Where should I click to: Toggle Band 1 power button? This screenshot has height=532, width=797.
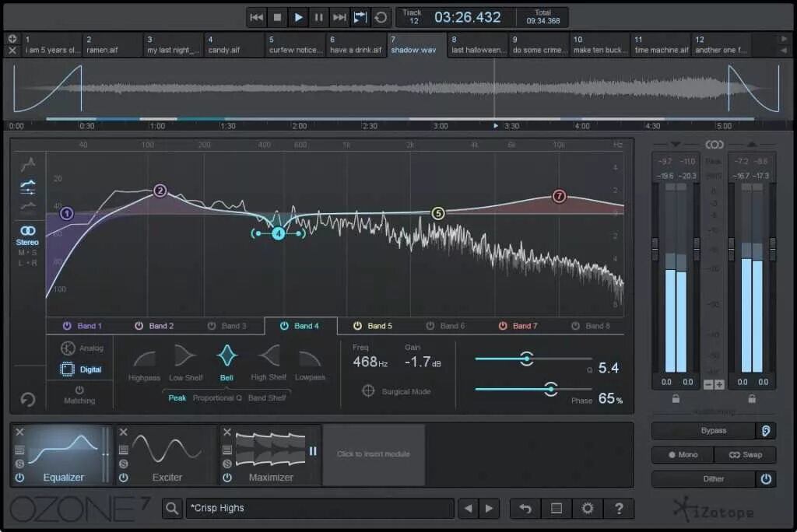(x=67, y=326)
